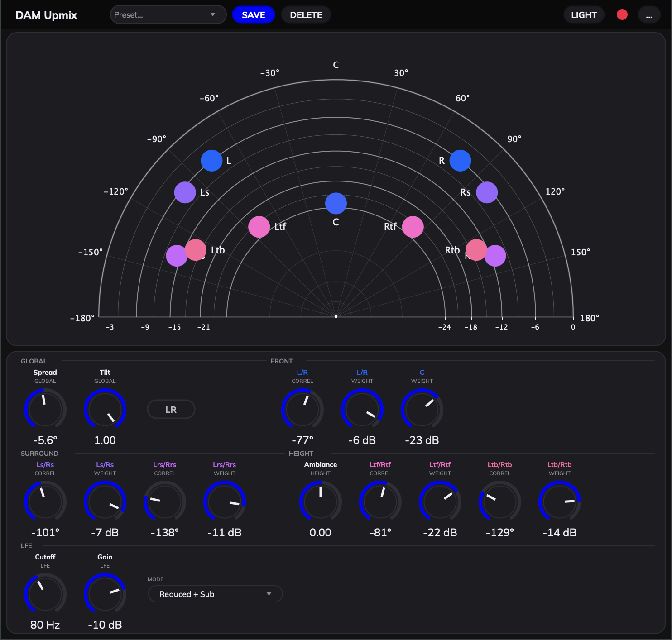Screen dimensions: 672x640
Task: Click the DAM Upmix title
Action: click(46, 15)
